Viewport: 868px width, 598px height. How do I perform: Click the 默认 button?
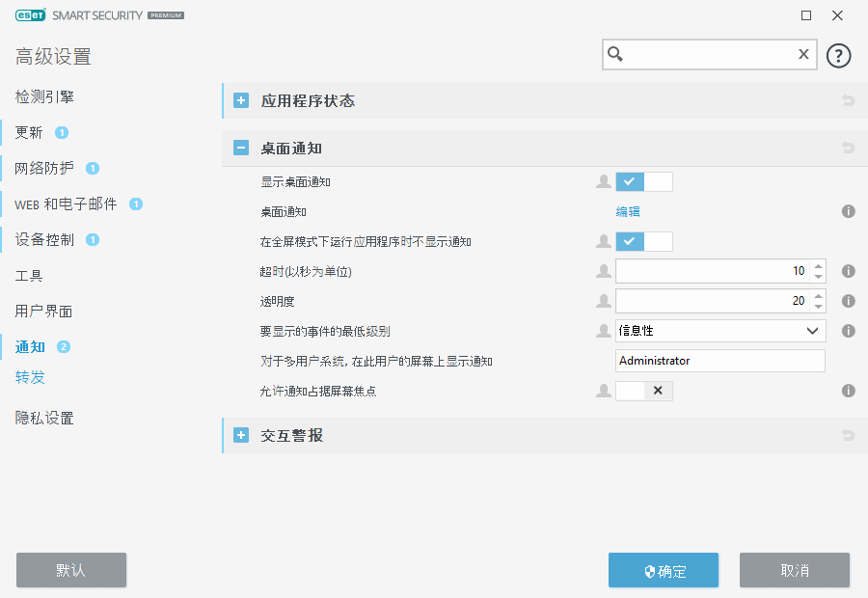click(71, 570)
